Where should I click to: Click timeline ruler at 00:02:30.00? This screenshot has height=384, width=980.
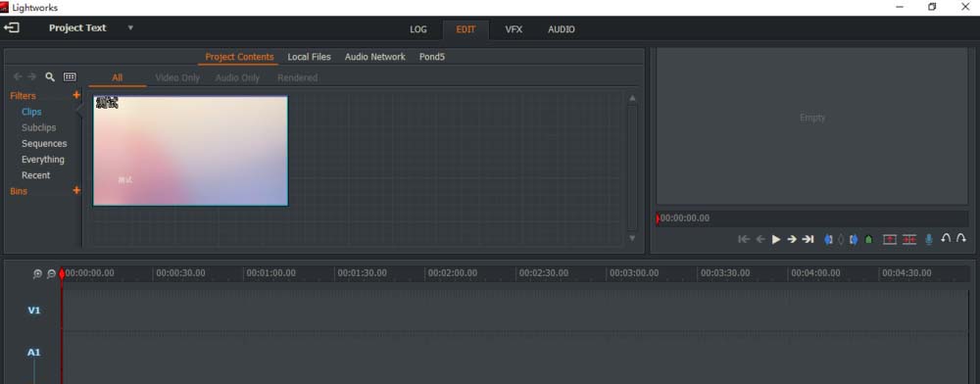click(544, 273)
